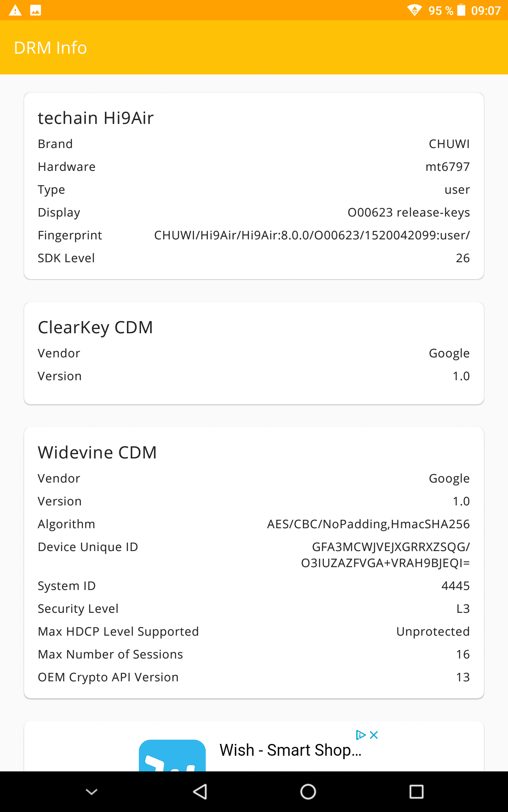The height and width of the screenshot is (812, 508).
Task: Tap the battery status icon
Action: pyautogui.click(x=461, y=10)
